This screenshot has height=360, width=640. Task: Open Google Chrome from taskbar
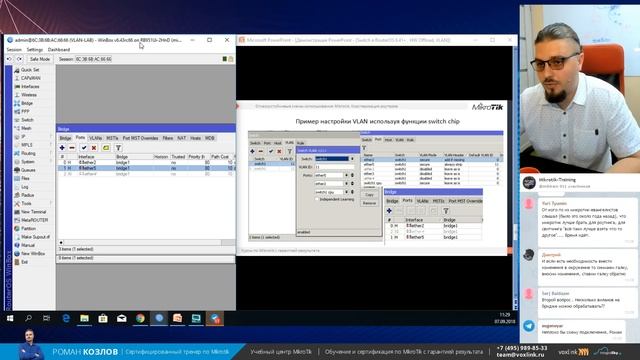(140, 318)
